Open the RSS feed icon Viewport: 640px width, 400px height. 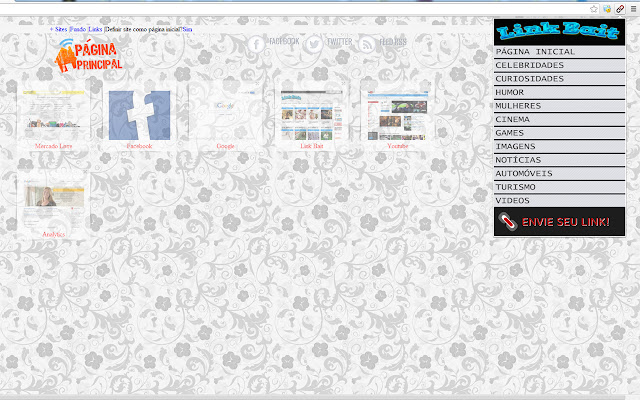(x=367, y=43)
